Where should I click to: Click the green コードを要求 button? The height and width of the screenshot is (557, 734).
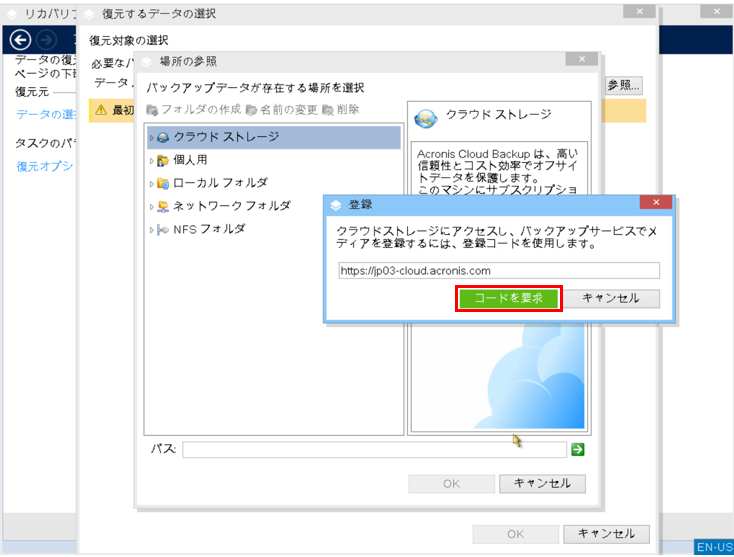click(508, 298)
